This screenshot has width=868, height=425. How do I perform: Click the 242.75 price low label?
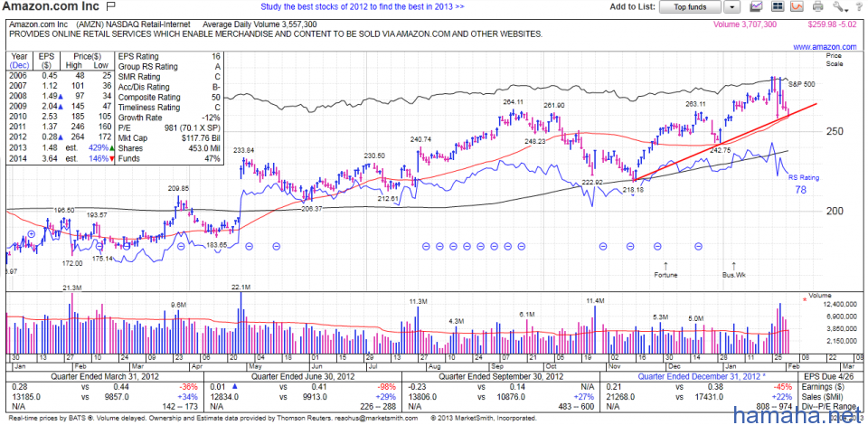721,150
